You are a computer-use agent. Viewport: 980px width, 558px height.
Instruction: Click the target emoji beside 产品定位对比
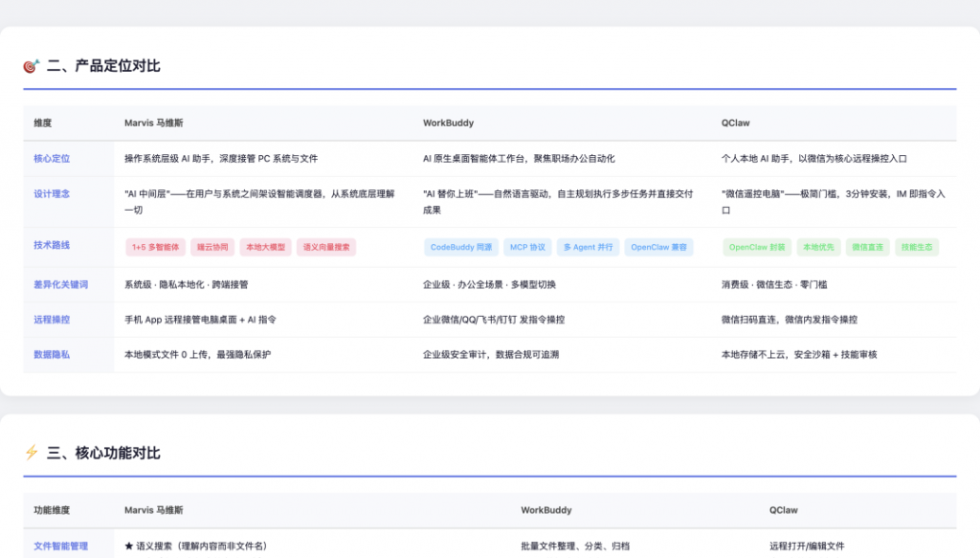pyautogui.click(x=32, y=66)
